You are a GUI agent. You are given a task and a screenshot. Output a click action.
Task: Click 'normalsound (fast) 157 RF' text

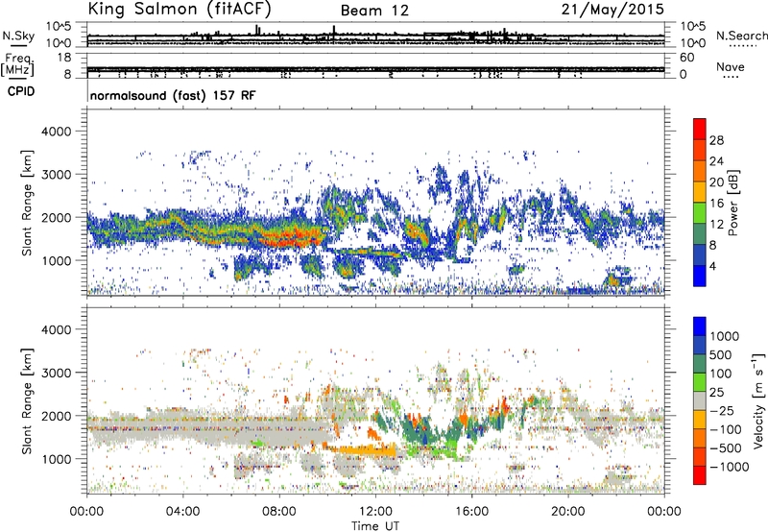[173, 95]
